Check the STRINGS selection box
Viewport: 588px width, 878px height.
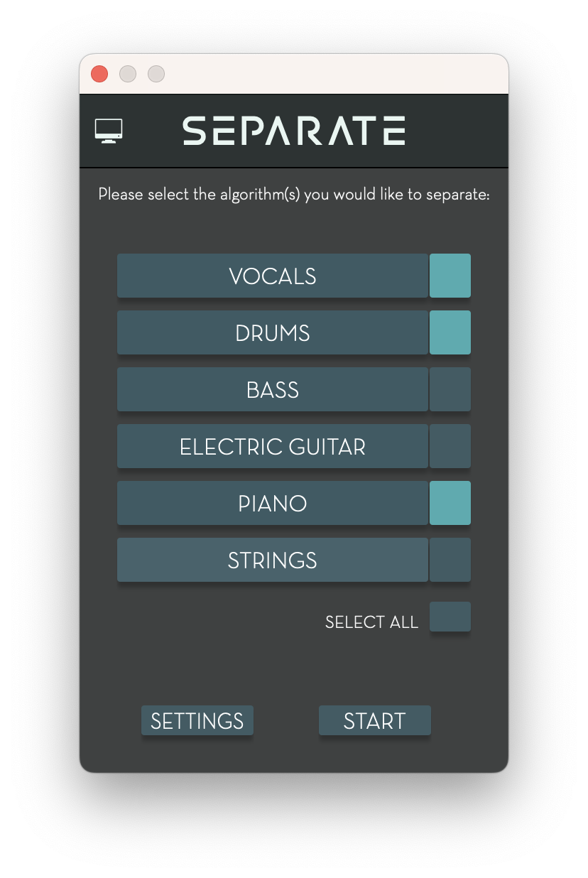pyautogui.click(x=450, y=560)
